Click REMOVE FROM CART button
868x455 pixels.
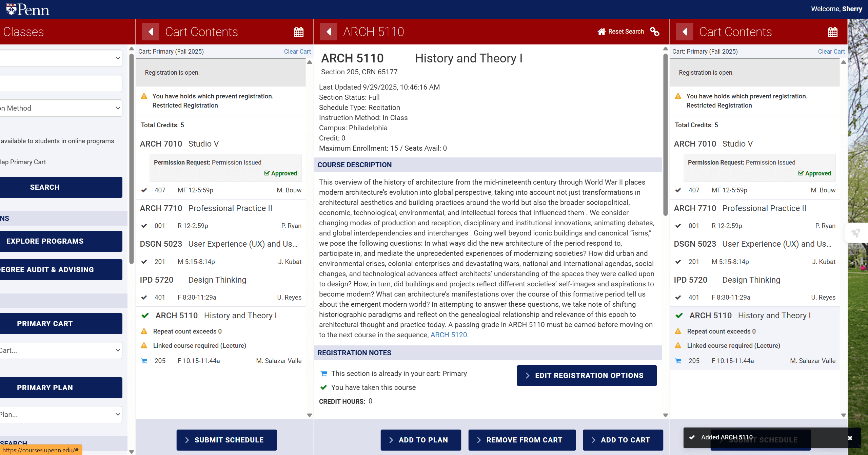coord(522,440)
